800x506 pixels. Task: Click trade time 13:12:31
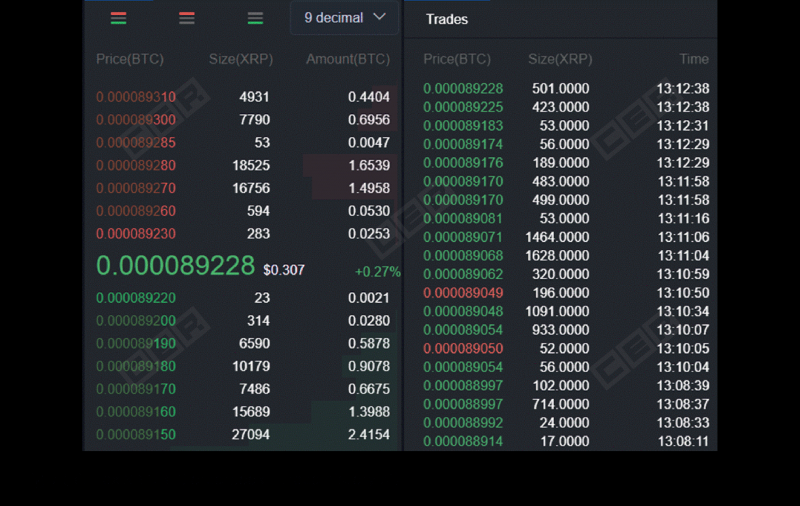pyautogui.click(x=683, y=126)
